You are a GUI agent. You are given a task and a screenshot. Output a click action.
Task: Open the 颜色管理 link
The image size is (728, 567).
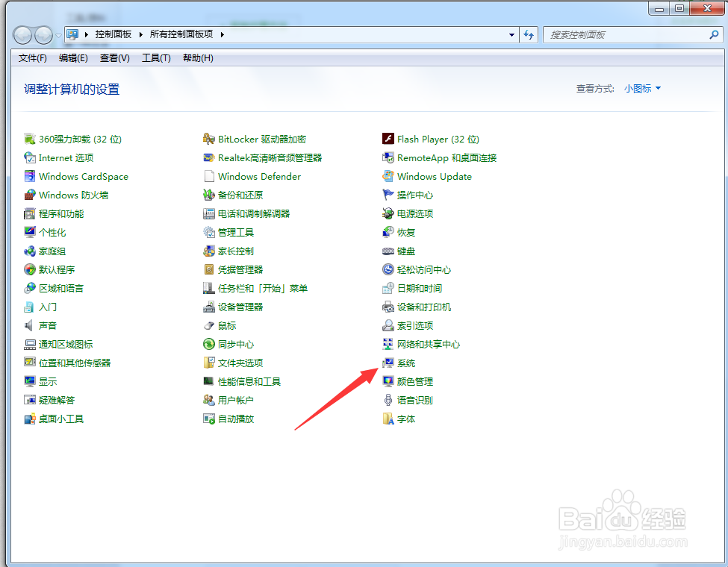(x=415, y=381)
